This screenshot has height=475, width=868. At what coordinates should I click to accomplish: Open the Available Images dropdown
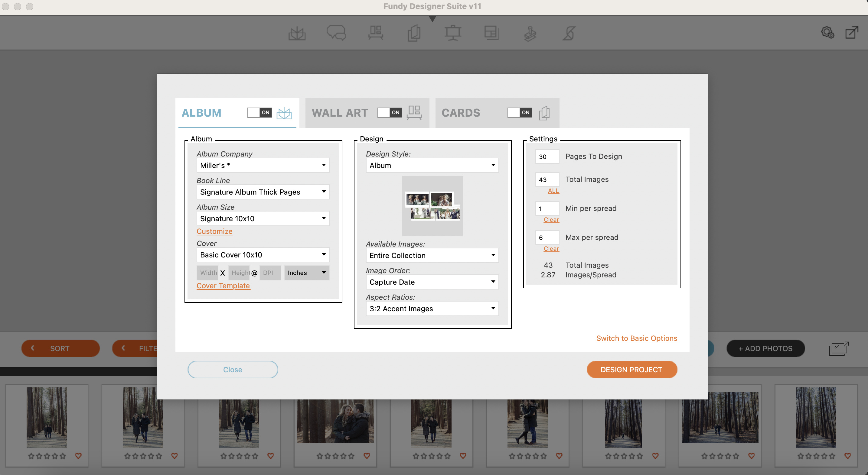pos(432,256)
